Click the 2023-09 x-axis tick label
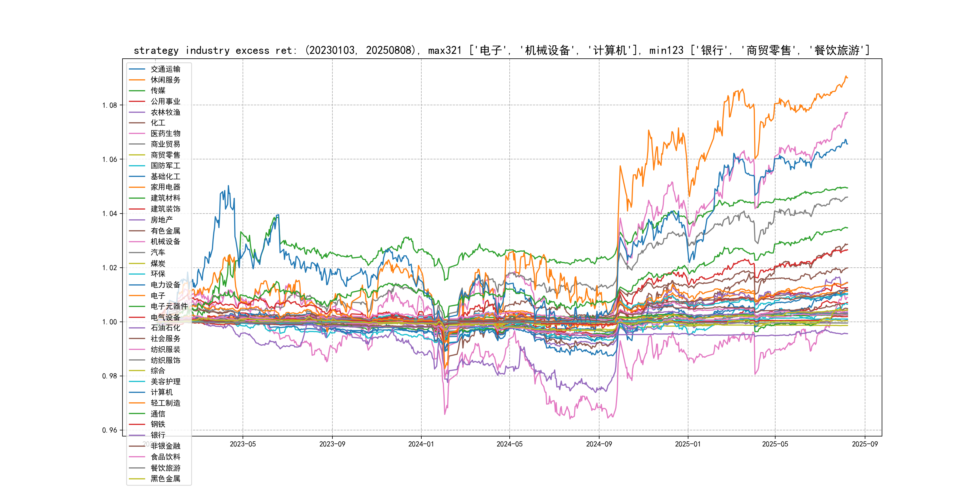Image resolution: width=980 pixels, height=490 pixels. point(332,444)
